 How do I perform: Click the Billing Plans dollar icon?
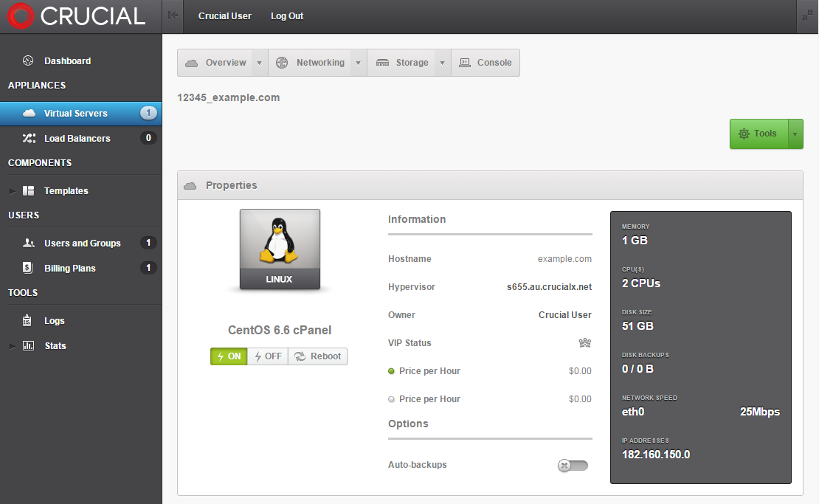(28, 268)
